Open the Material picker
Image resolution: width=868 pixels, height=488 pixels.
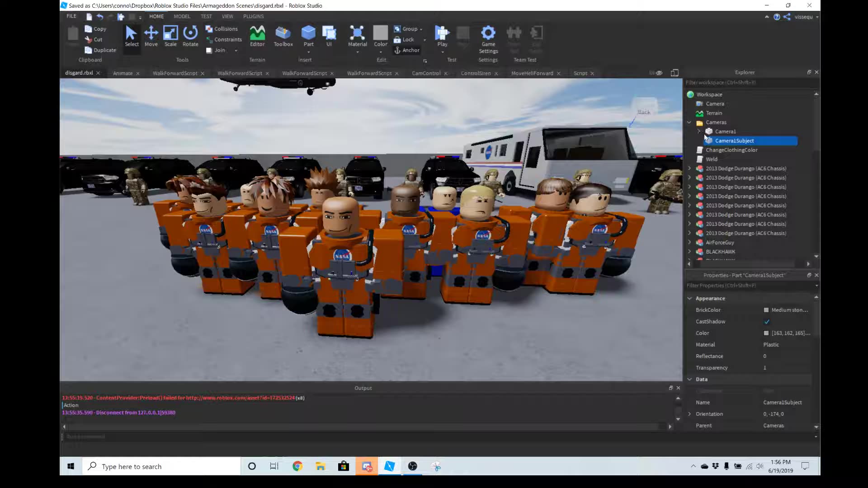(357, 36)
